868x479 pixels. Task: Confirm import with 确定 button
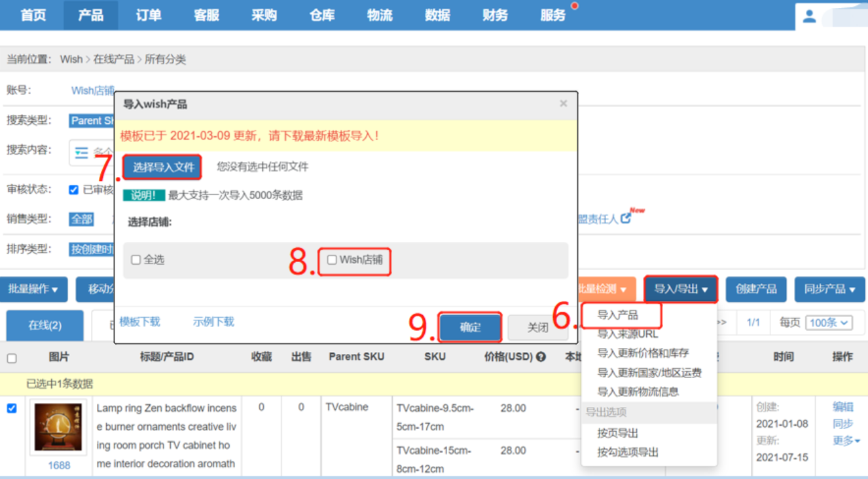coord(470,327)
